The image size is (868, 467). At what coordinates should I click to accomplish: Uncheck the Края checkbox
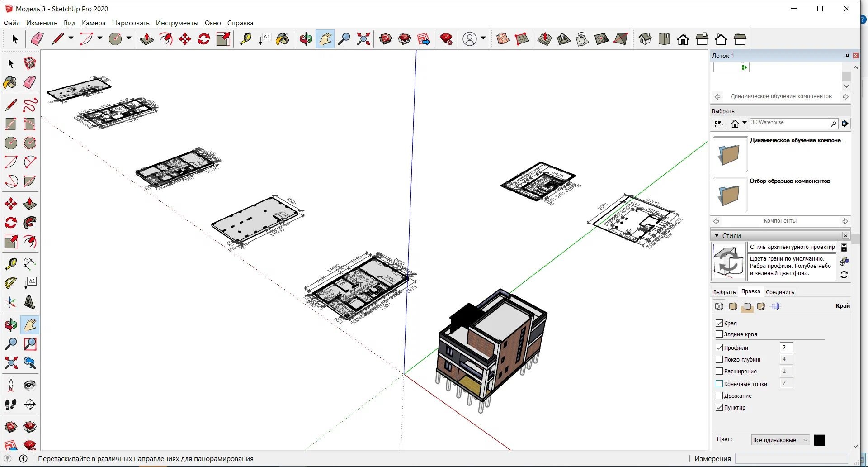point(719,323)
